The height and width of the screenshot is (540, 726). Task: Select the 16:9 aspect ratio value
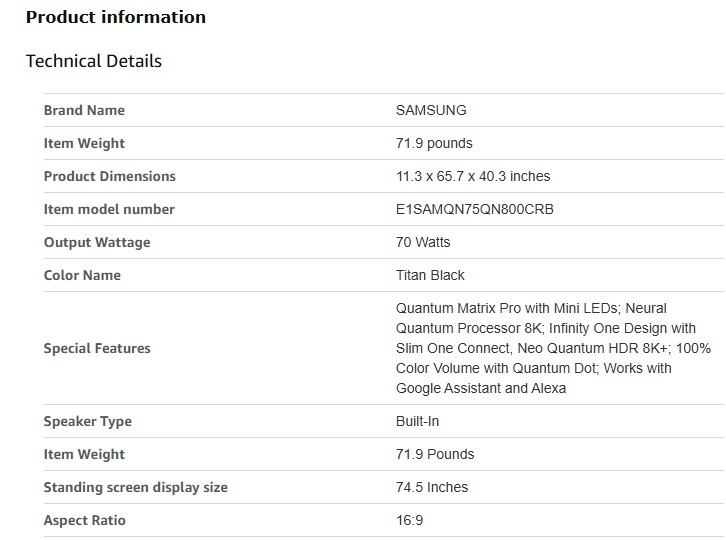click(410, 520)
